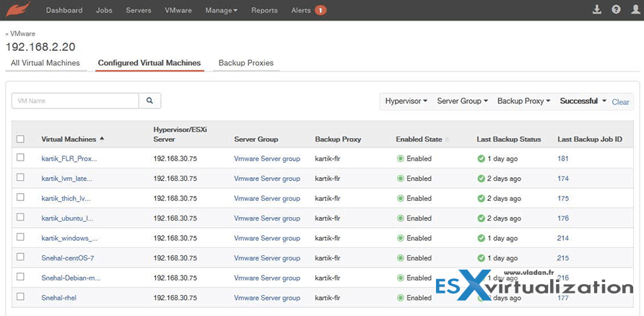Screen dimensions: 644x316
Task: Open backup job ID 181
Action: pos(562,158)
